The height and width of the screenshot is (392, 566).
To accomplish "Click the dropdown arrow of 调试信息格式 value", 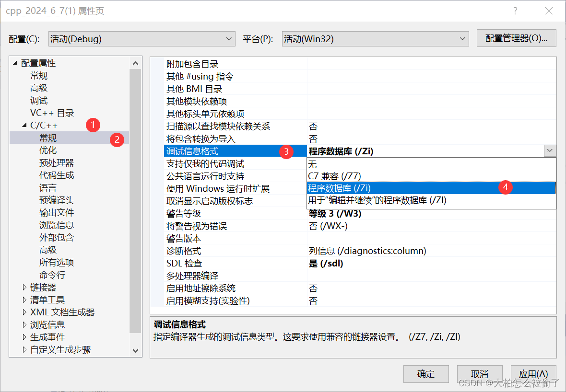I will (550, 151).
